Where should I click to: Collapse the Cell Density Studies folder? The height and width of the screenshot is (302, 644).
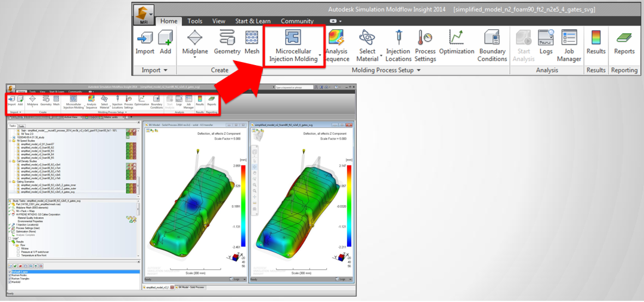click(x=10, y=161)
